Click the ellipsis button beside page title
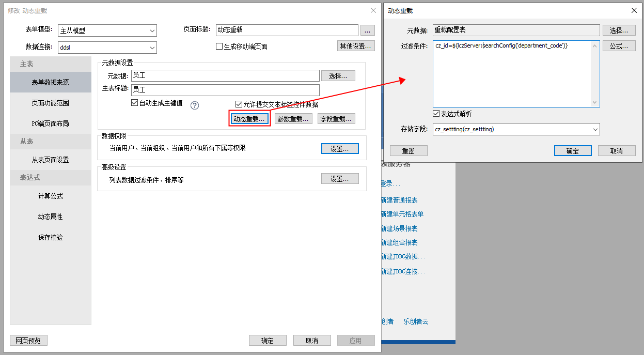Viewport: 644px width, 355px height. pos(367,30)
